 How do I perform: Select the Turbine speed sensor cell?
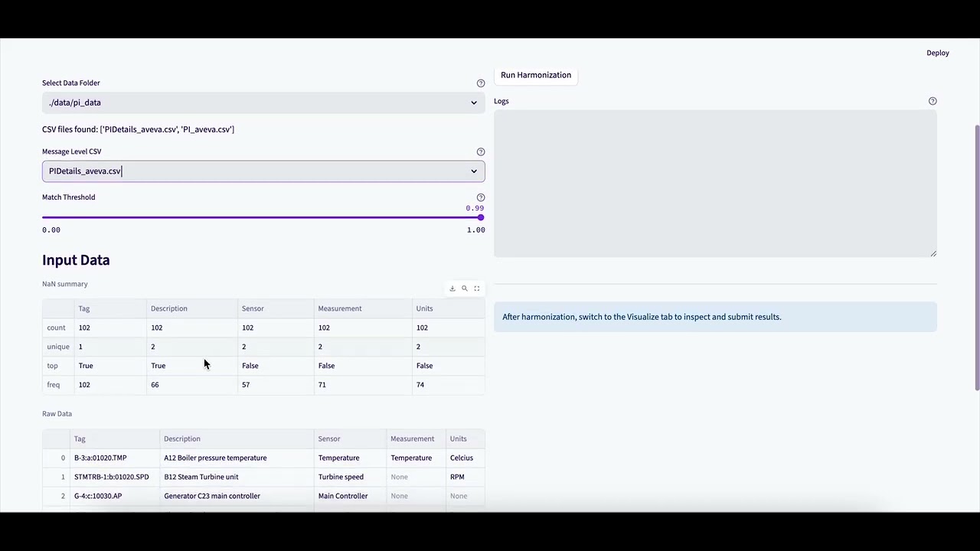pos(350,477)
